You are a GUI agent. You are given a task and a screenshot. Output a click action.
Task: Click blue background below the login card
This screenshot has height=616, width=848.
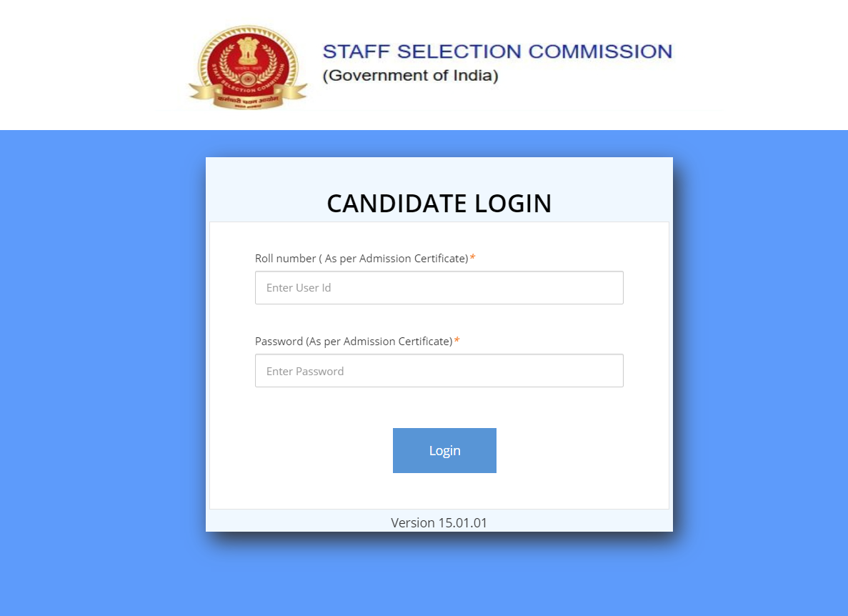[439, 579]
